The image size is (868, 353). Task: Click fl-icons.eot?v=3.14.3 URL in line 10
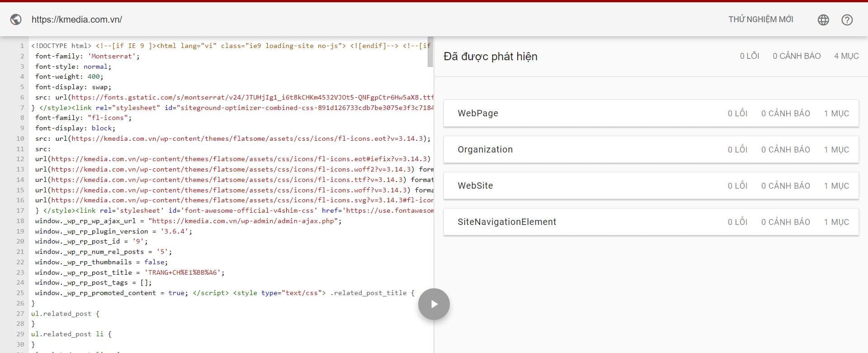(x=248, y=138)
